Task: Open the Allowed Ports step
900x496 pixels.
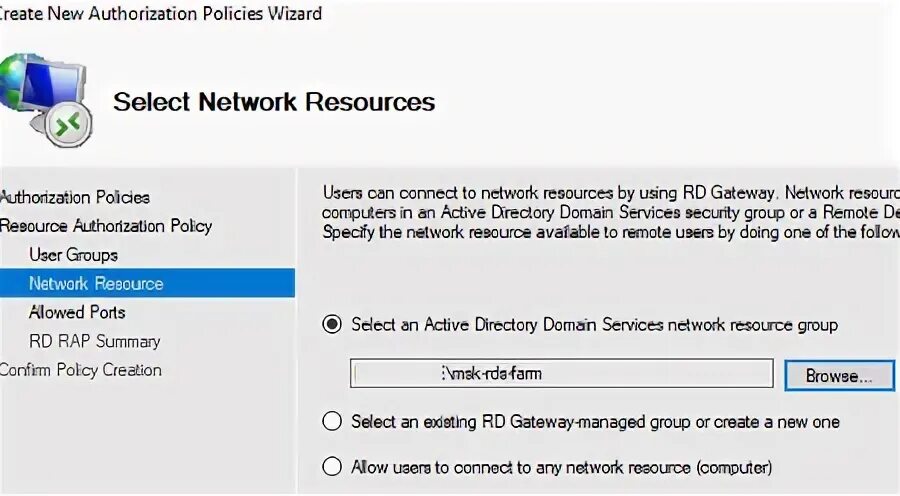Action: click(x=77, y=313)
